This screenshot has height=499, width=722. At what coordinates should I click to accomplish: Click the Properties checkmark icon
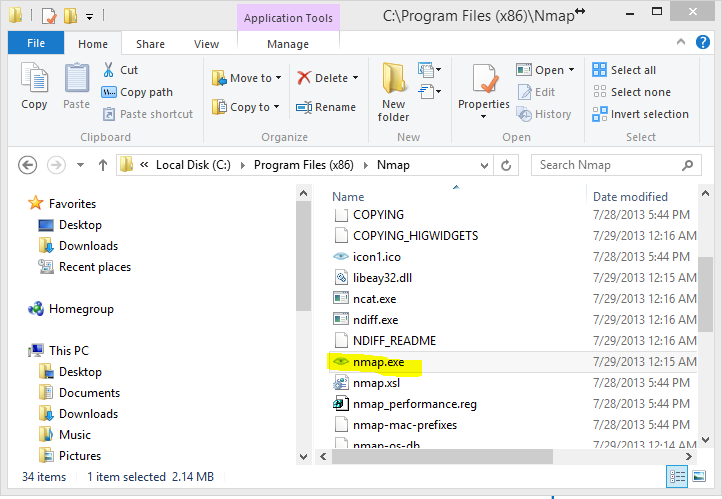(484, 78)
